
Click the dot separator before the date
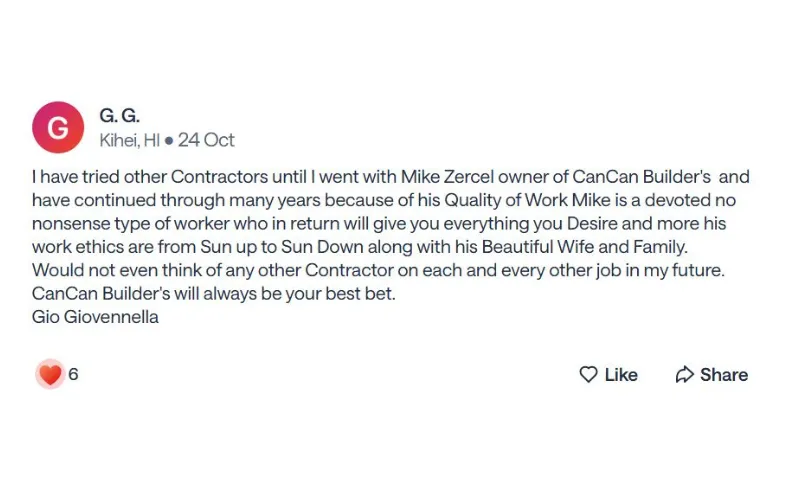169,140
